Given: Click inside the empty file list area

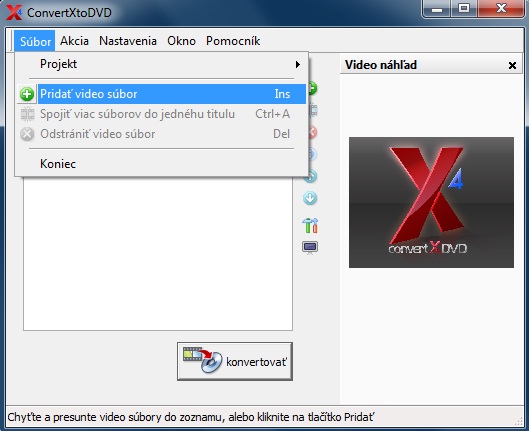Looking at the screenshot, I should pyautogui.click(x=158, y=253).
